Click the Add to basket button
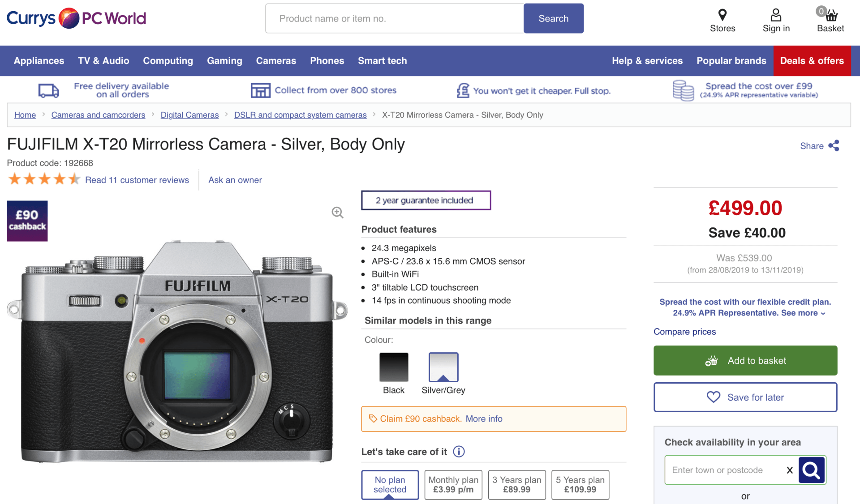This screenshot has height=504, width=860. pos(745,361)
